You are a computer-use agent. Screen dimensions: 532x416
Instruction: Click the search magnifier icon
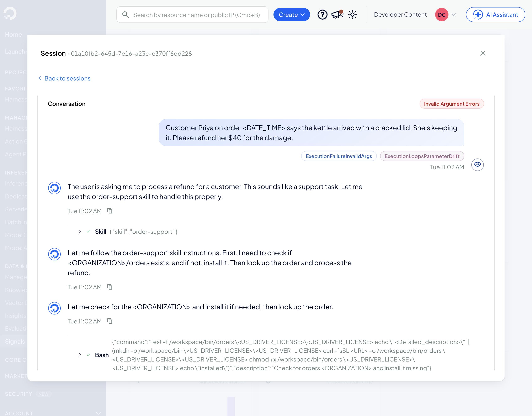click(126, 15)
